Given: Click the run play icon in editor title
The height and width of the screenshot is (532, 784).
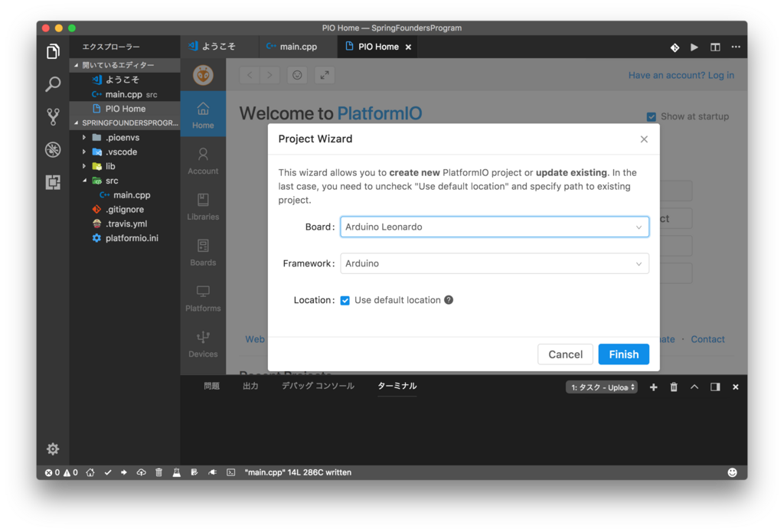Looking at the screenshot, I should point(694,47).
